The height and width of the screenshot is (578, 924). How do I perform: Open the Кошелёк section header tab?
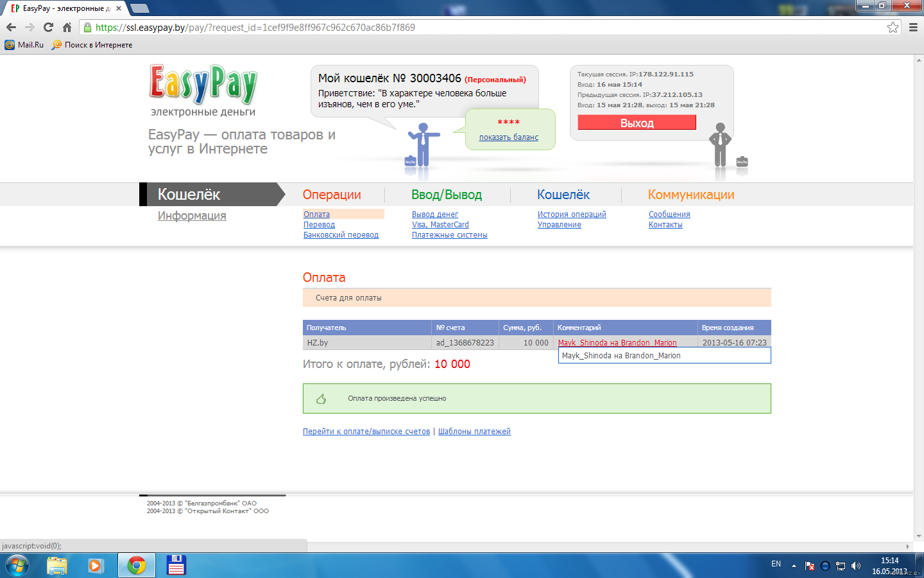[x=212, y=194]
